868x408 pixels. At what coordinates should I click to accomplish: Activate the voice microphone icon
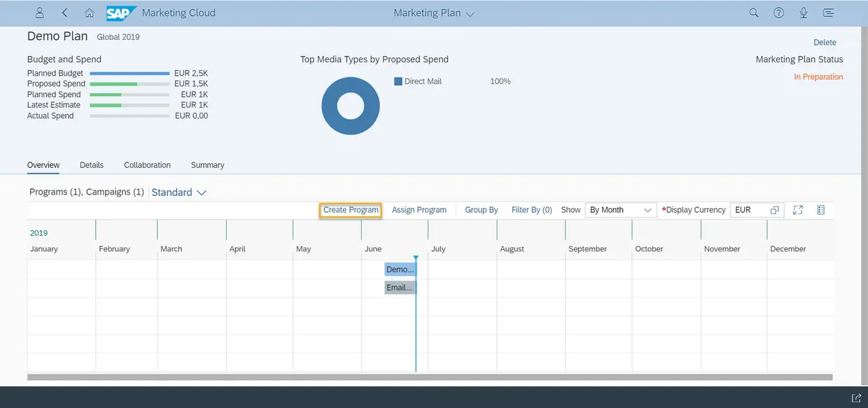click(x=804, y=13)
